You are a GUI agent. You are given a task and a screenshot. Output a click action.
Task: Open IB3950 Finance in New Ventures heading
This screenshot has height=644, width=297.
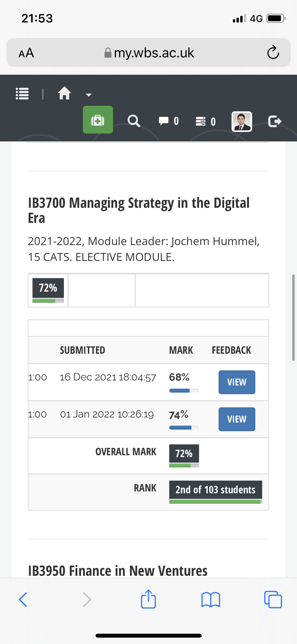[x=118, y=571]
